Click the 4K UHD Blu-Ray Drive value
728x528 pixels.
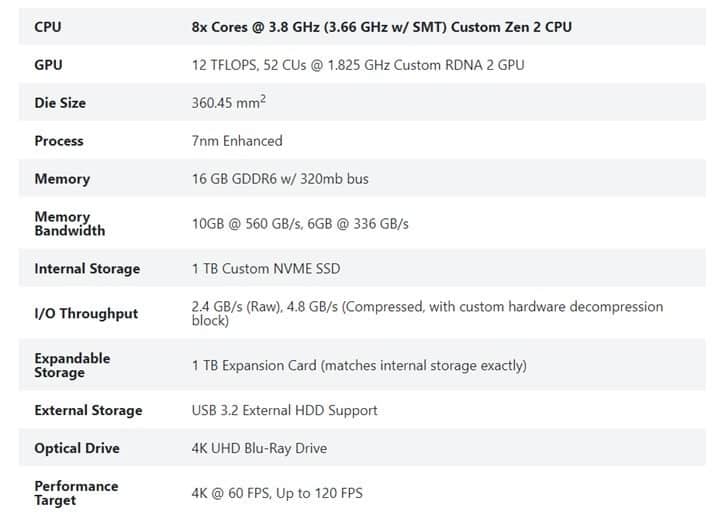tap(259, 448)
